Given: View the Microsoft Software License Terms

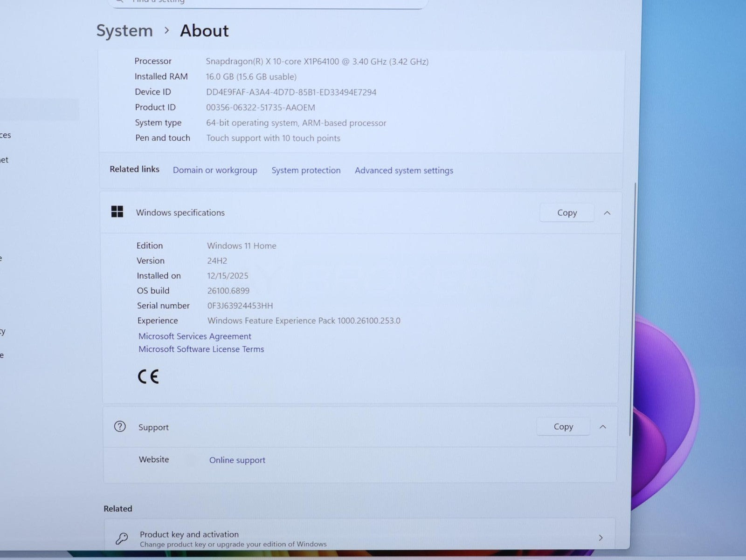Looking at the screenshot, I should [x=201, y=349].
